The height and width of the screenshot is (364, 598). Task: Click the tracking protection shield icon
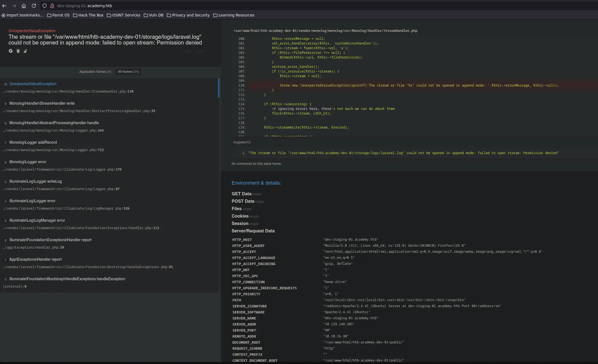[x=44, y=6]
